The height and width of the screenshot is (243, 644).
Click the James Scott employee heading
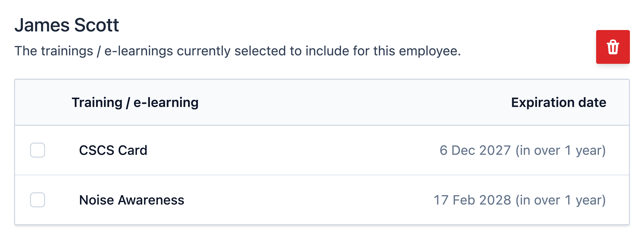pyautogui.click(x=66, y=25)
